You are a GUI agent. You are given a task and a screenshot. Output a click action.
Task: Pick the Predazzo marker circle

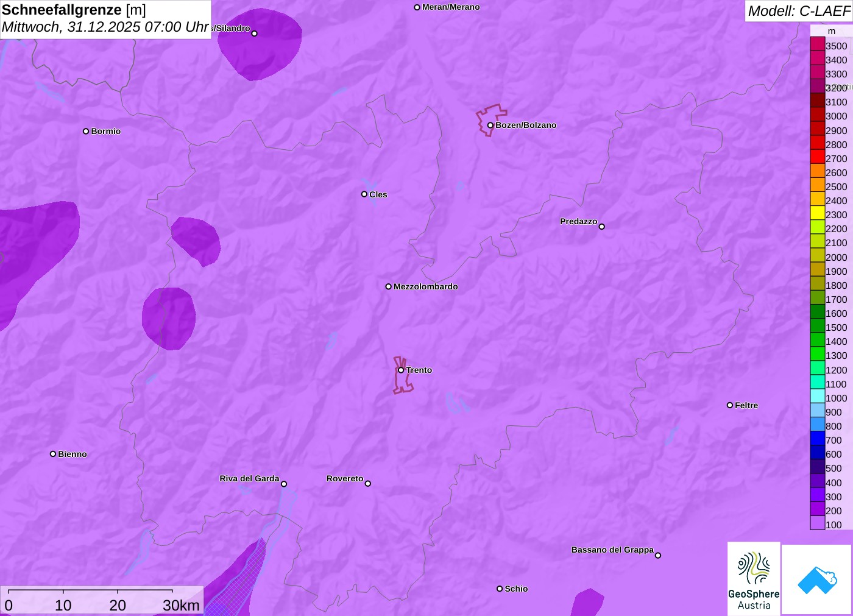(x=602, y=227)
